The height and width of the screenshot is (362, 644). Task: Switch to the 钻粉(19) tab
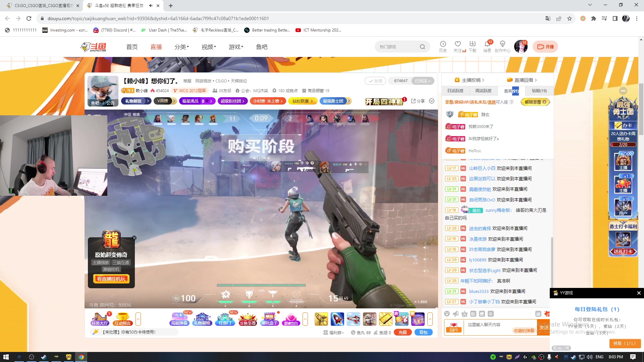(539, 90)
